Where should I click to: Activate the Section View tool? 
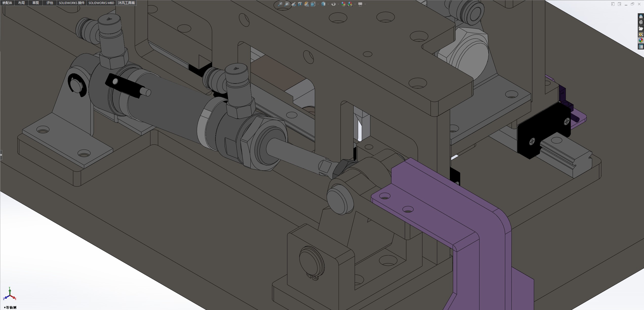pos(300,4)
